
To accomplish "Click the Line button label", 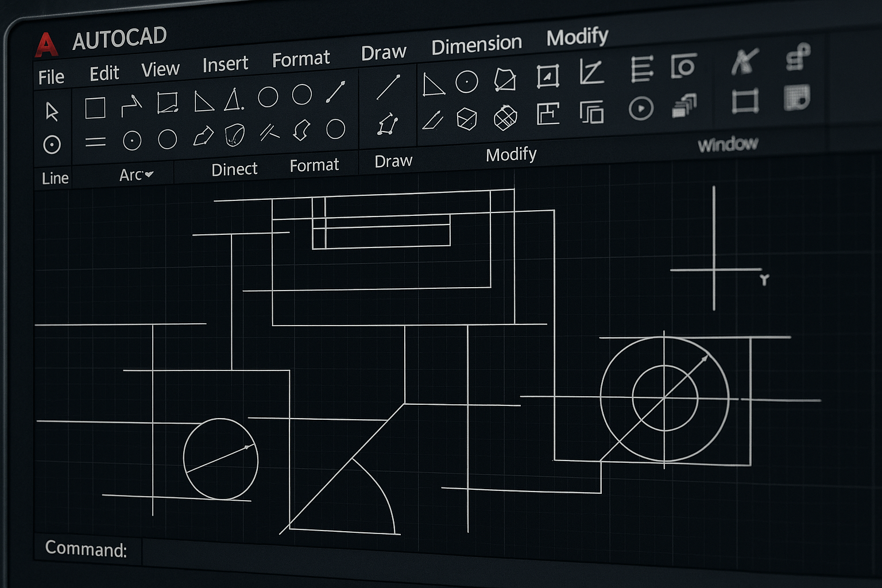I will [x=55, y=178].
